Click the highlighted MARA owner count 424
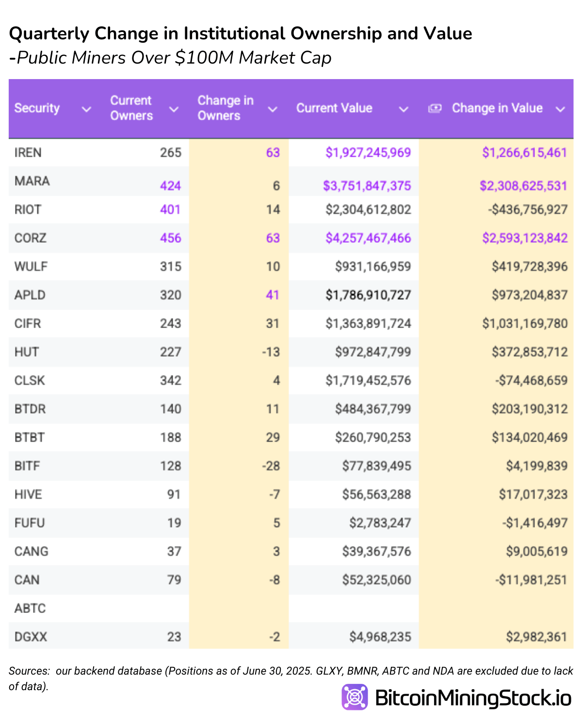 coord(170,186)
